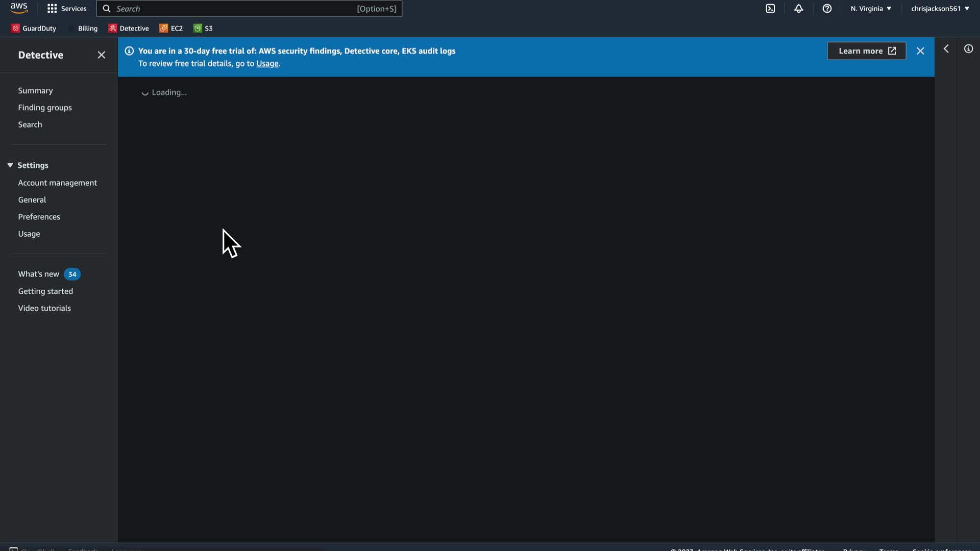Open the info panel icon at right

point(968,49)
